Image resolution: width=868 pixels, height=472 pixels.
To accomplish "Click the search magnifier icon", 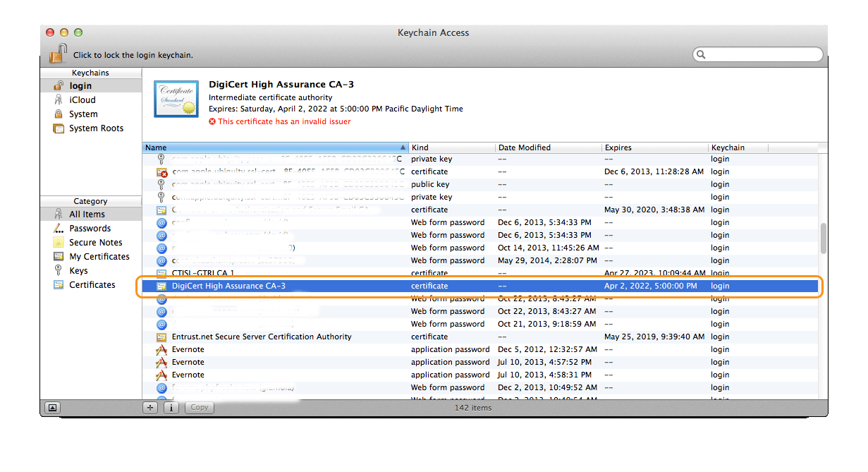I will (x=701, y=54).
